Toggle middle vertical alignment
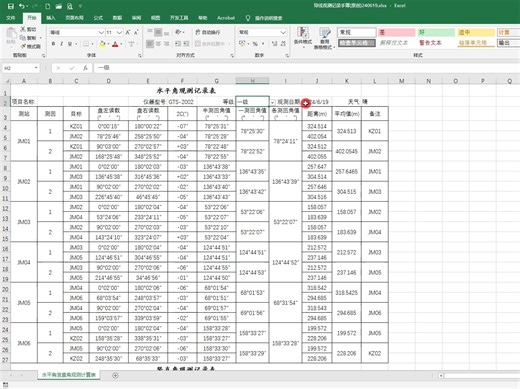 [158, 32]
